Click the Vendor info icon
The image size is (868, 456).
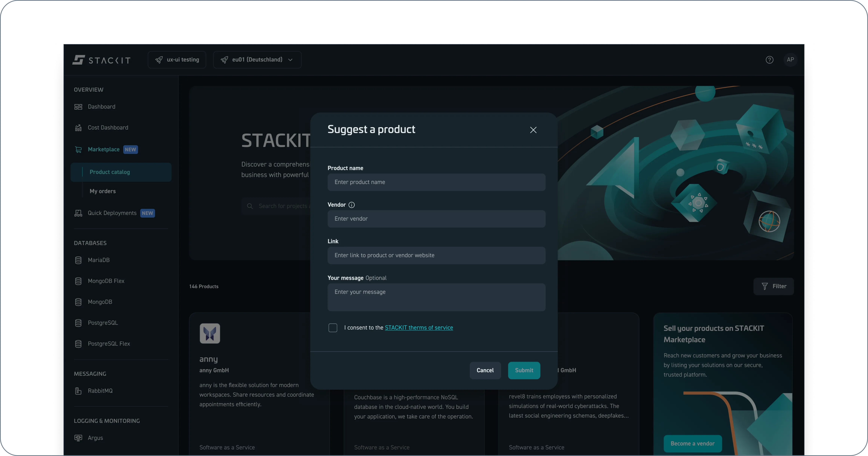click(351, 205)
